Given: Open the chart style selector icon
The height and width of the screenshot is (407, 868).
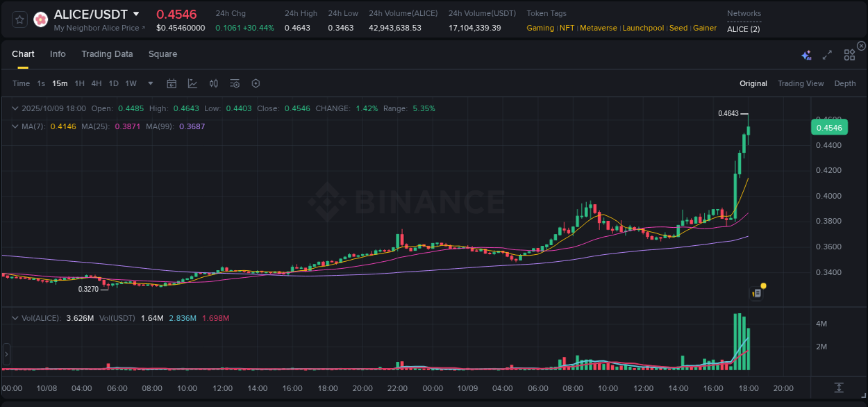Looking at the screenshot, I should (192, 83).
